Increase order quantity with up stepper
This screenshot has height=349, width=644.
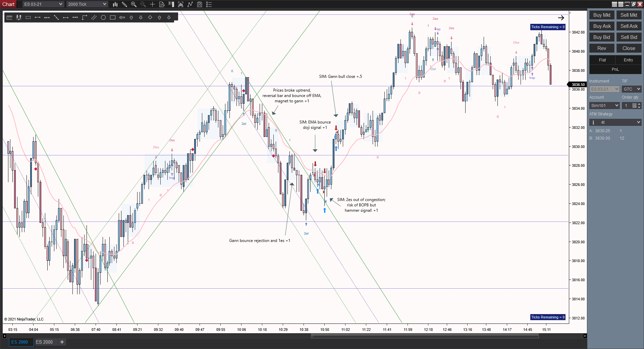point(639,104)
